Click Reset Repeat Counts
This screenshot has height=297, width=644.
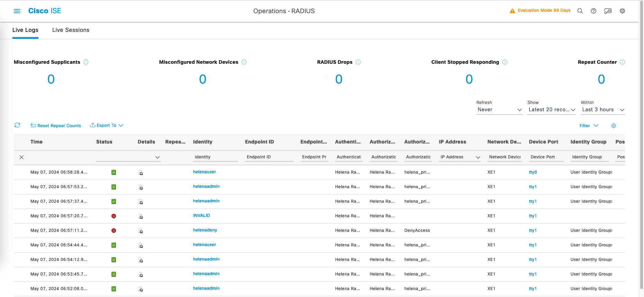click(x=56, y=125)
